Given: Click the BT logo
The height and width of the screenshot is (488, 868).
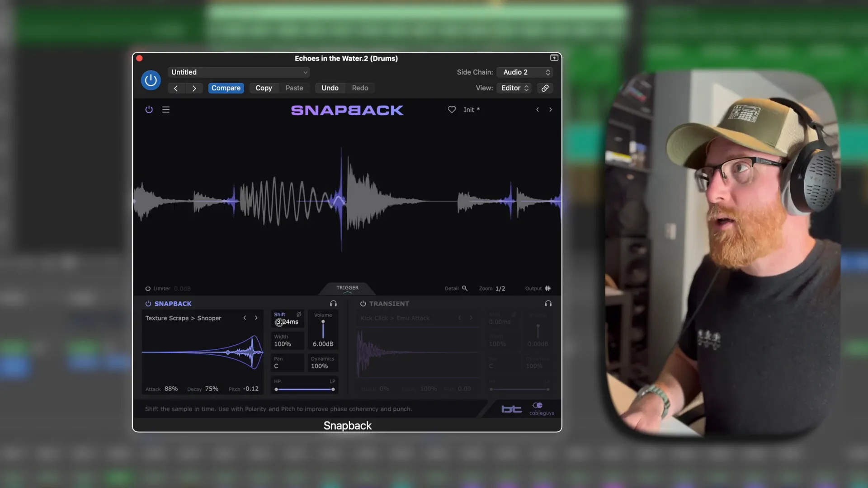Looking at the screenshot, I should point(511,409).
